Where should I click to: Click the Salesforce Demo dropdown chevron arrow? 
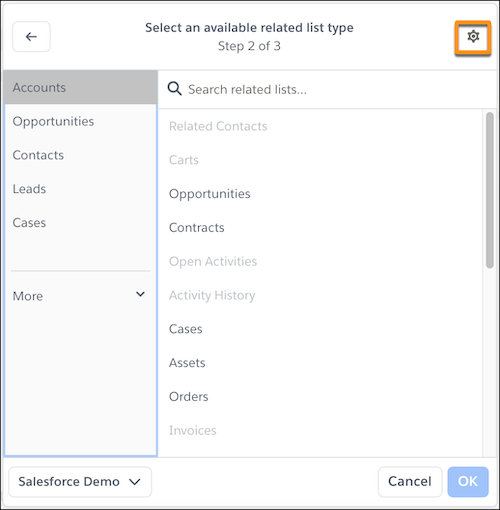(x=135, y=482)
